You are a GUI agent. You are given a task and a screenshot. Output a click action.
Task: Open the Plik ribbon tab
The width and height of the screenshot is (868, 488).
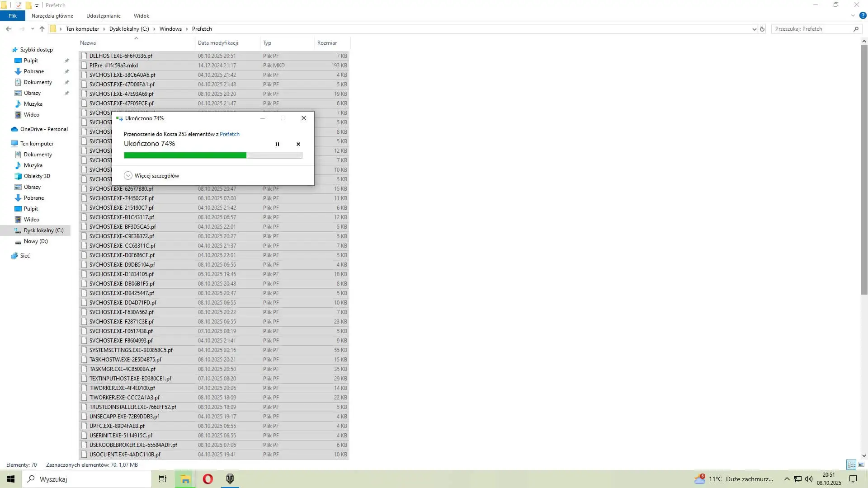[13, 16]
